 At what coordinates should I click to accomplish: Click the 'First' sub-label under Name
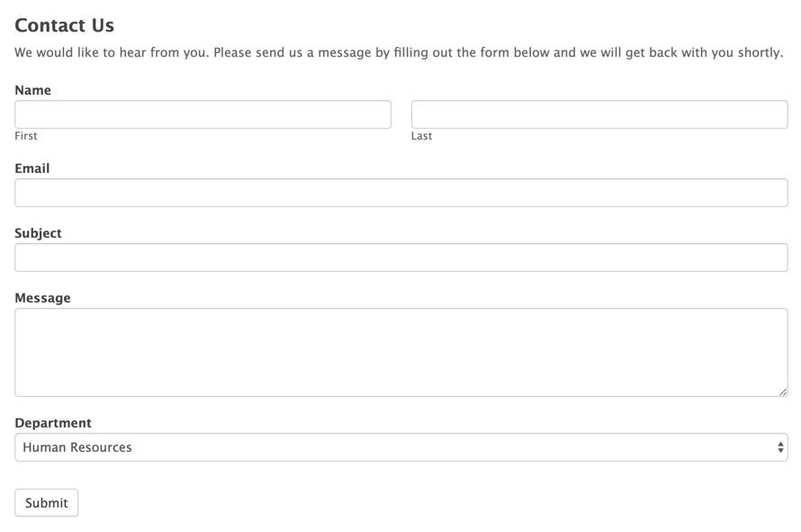[26, 136]
